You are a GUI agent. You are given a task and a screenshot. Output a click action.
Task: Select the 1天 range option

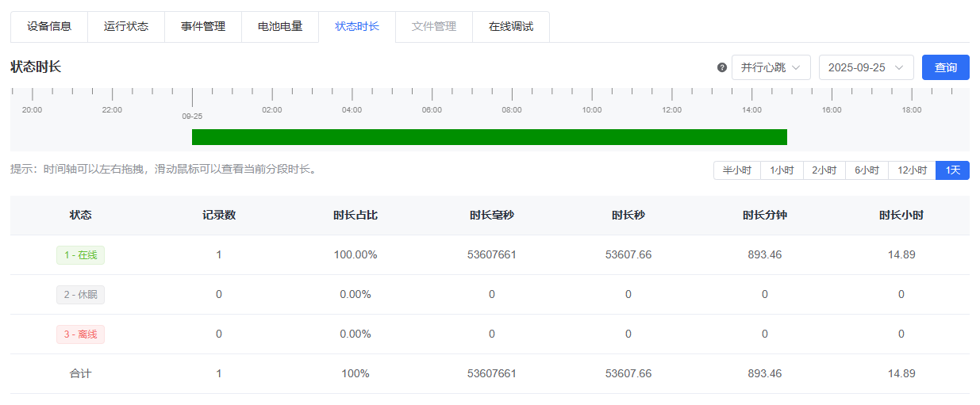(952, 170)
